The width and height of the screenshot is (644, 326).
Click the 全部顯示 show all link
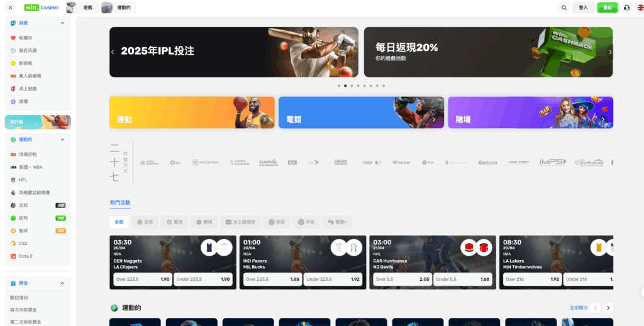pos(579,308)
